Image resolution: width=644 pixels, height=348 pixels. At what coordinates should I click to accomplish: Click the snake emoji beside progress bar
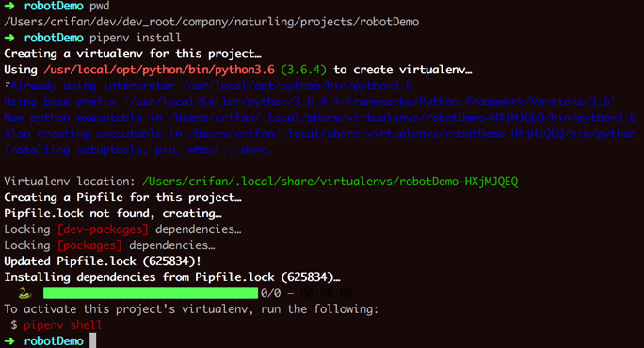(25, 293)
